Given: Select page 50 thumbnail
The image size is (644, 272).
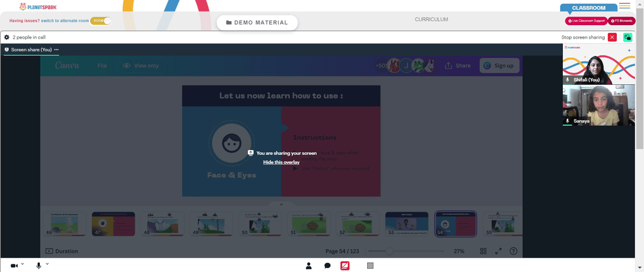Looking at the screenshot, I should point(260,224).
